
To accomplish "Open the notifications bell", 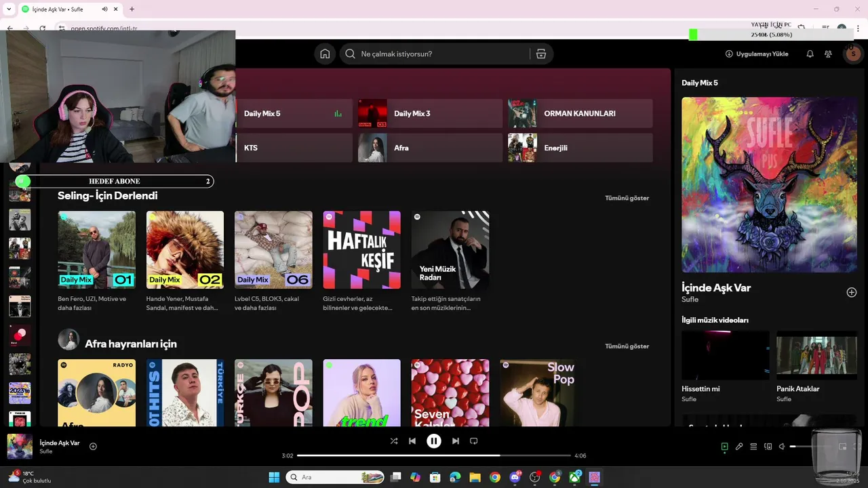I will click(x=810, y=54).
